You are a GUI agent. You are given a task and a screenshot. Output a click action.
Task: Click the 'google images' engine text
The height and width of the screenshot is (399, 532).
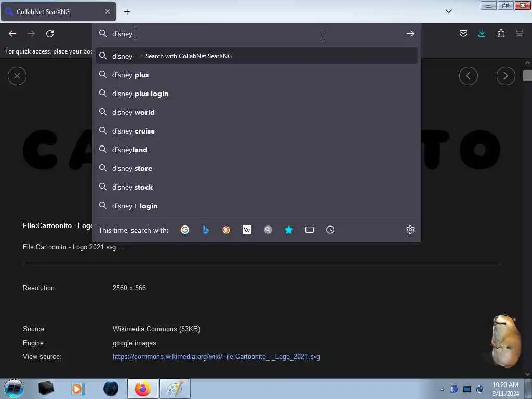(x=135, y=343)
